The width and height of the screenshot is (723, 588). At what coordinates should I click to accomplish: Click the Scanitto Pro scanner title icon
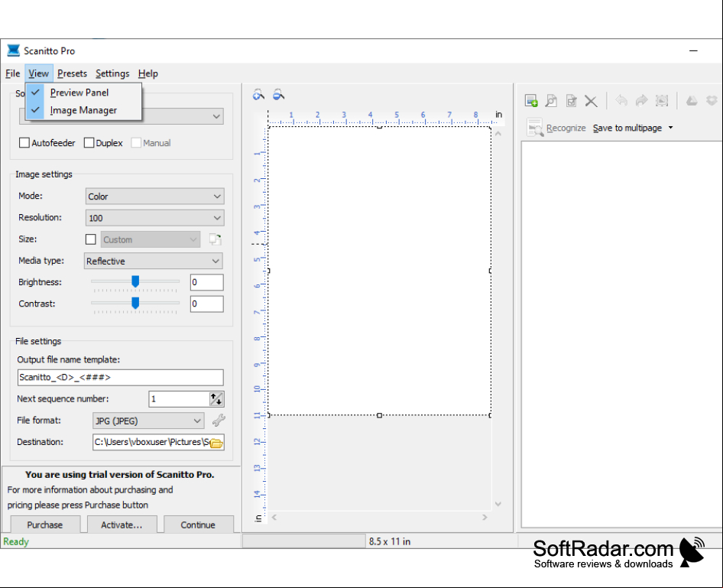coord(13,50)
